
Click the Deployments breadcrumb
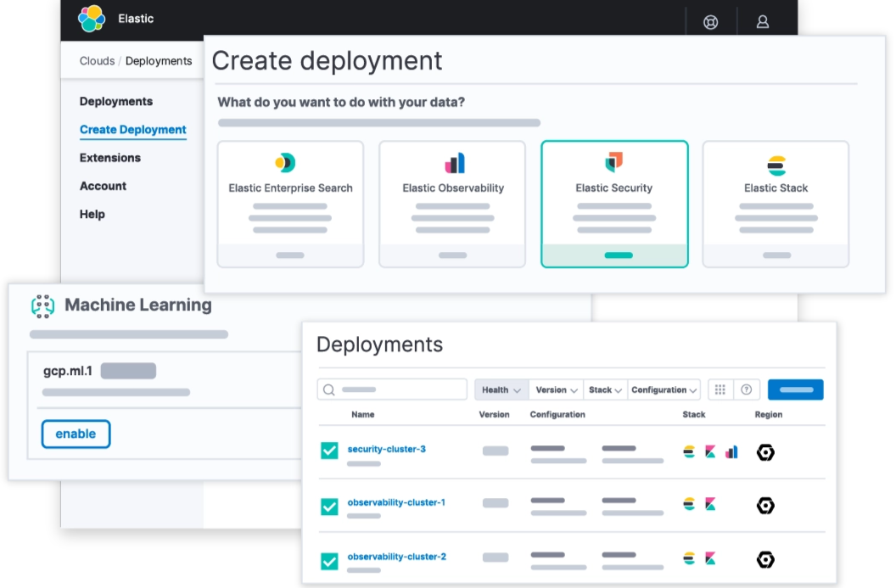click(x=159, y=61)
